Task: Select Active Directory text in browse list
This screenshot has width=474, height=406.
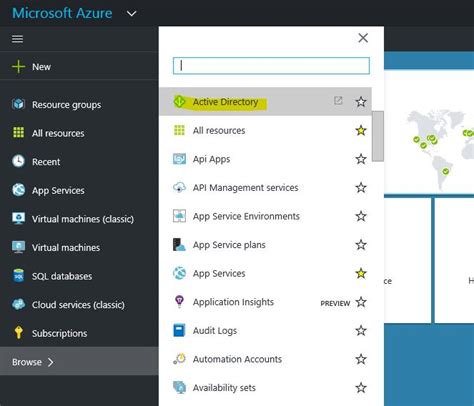Action: pyautogui.click(x=225, y=102)
